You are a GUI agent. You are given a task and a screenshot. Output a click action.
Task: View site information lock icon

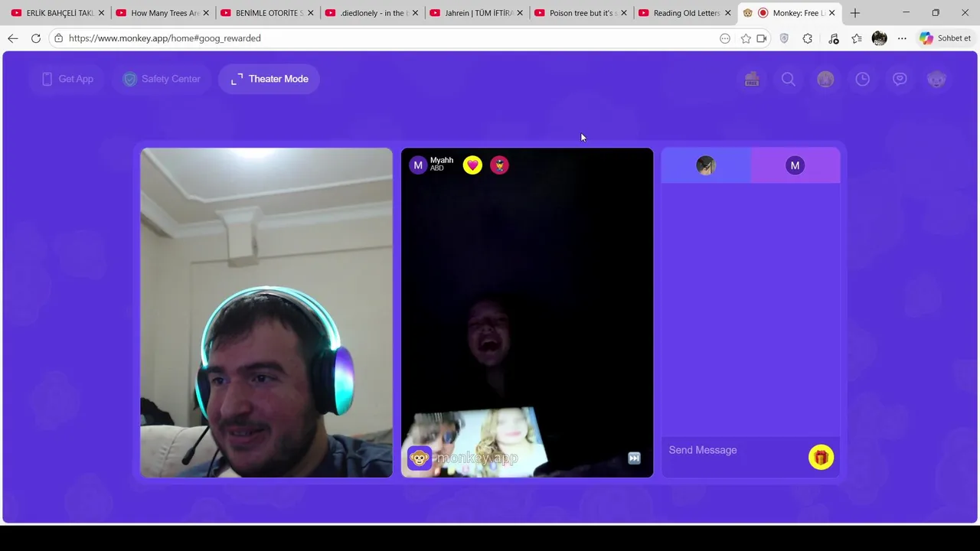[58, 38]
